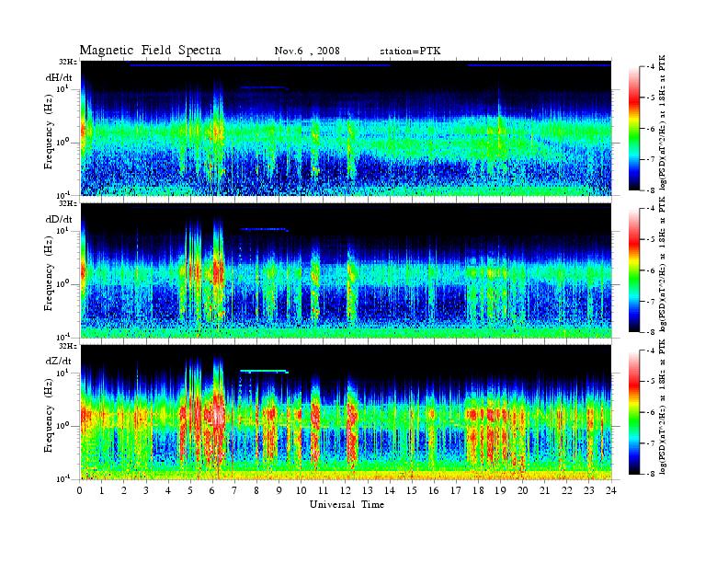Viewport: 728px width, 563px height.
Task: Click time axis tick label "17"
Action: click(x=456, y=490)
